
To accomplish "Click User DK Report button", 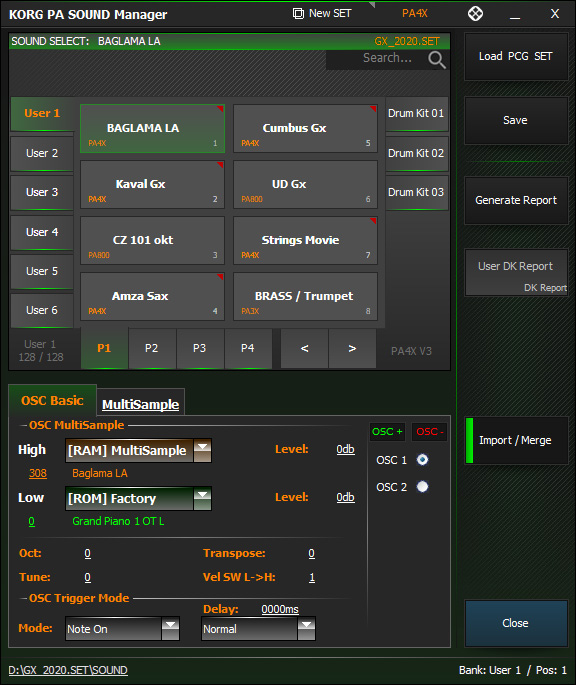I will (516, 273).
